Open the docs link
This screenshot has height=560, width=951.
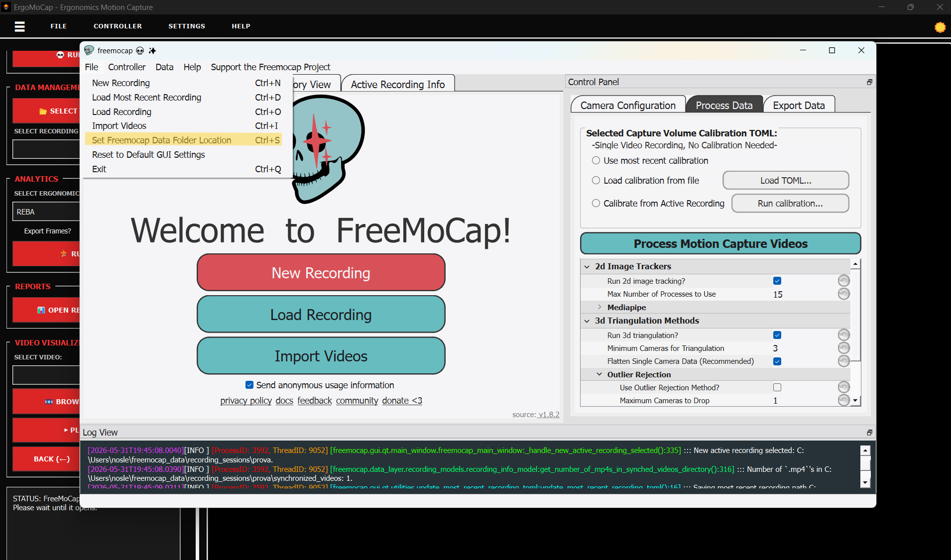tap(284, 400)
